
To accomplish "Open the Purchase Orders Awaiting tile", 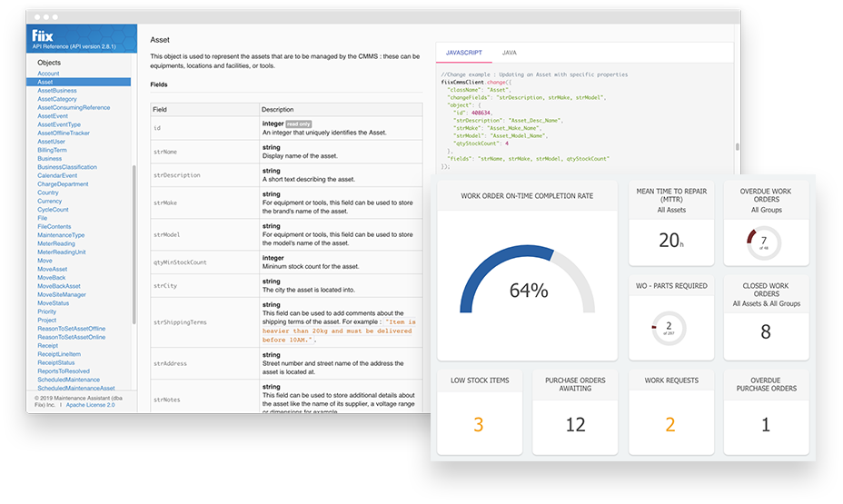I will (574, 410).
